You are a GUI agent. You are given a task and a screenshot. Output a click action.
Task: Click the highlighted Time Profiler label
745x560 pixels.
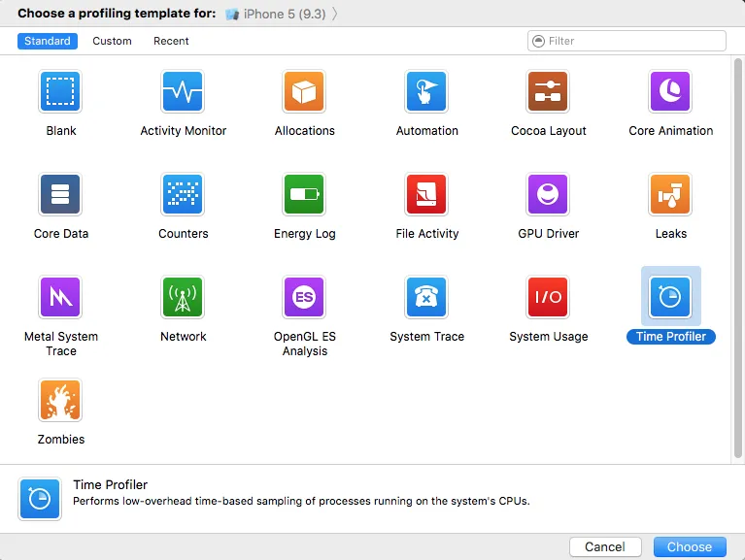coord(671,337)
